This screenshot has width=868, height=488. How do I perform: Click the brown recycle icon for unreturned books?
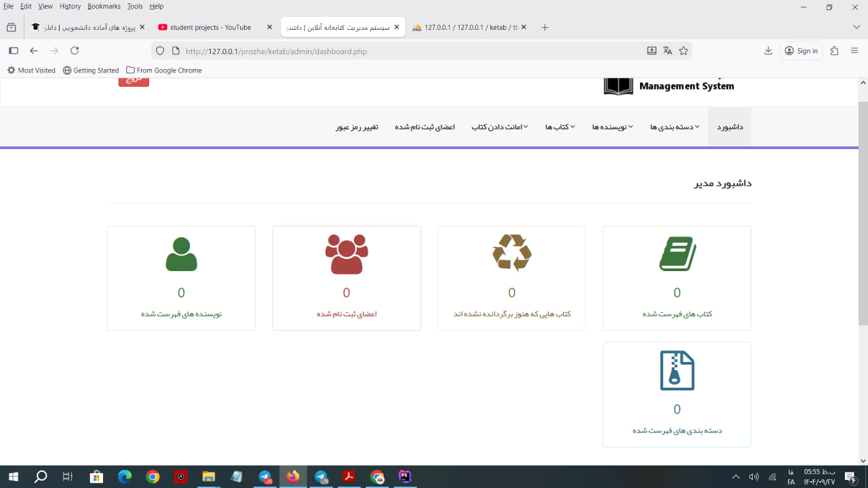(x=511, y=253)
